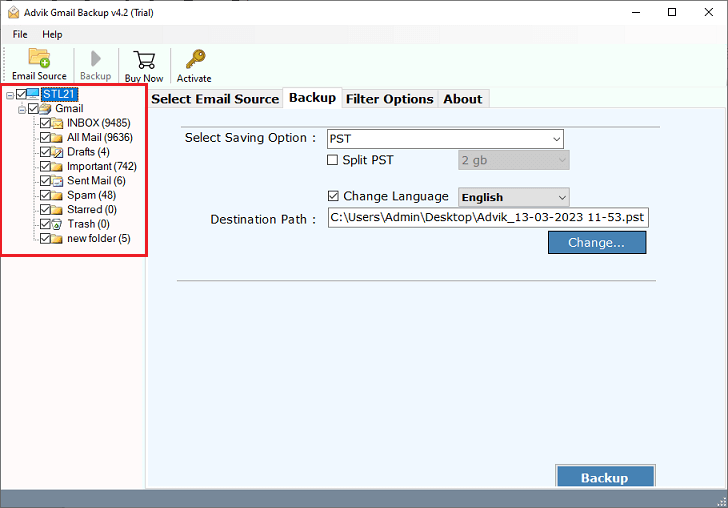Switch to Select Email Source tab
728x508 pixels.
click(x=215, y=99)
